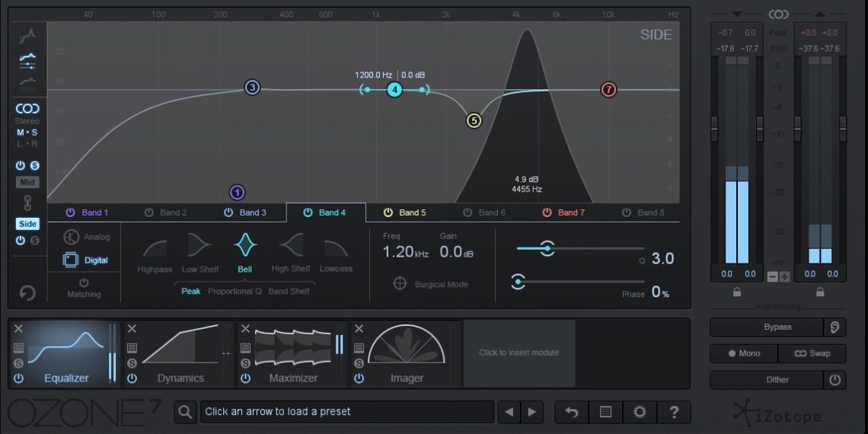Solo the Equalizer module with its S button
This screenshot has height=434, width=868.
point(18,363)
